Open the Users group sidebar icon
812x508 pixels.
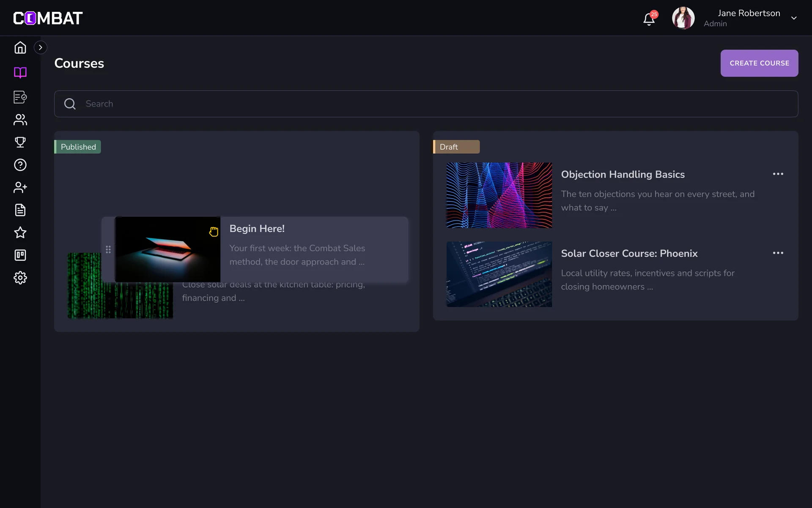[x=20, y=120]
